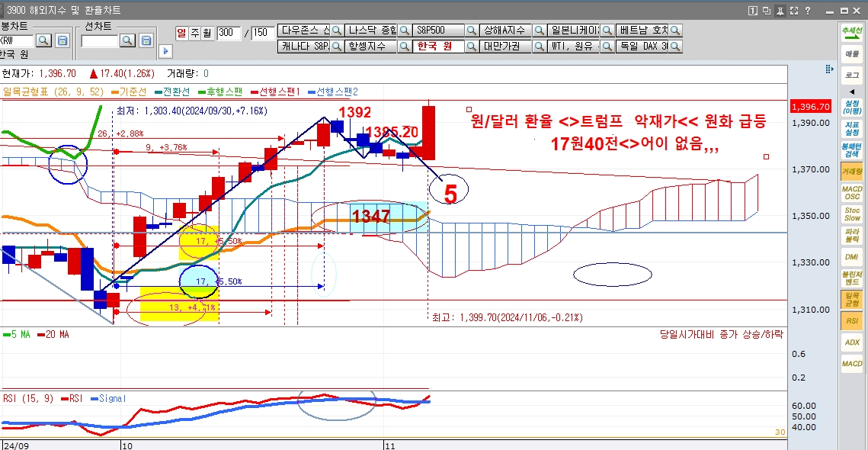Click the blue dotted grip arrow icon
This screenshot has width=868, height=450.
click(828, 69)
